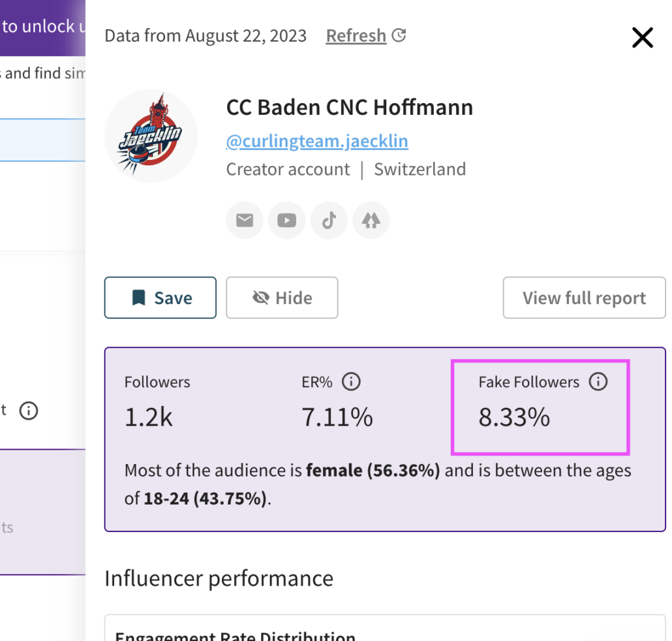Refresh the August 22 data
The image size is (672, 641).
click(356, 36)
